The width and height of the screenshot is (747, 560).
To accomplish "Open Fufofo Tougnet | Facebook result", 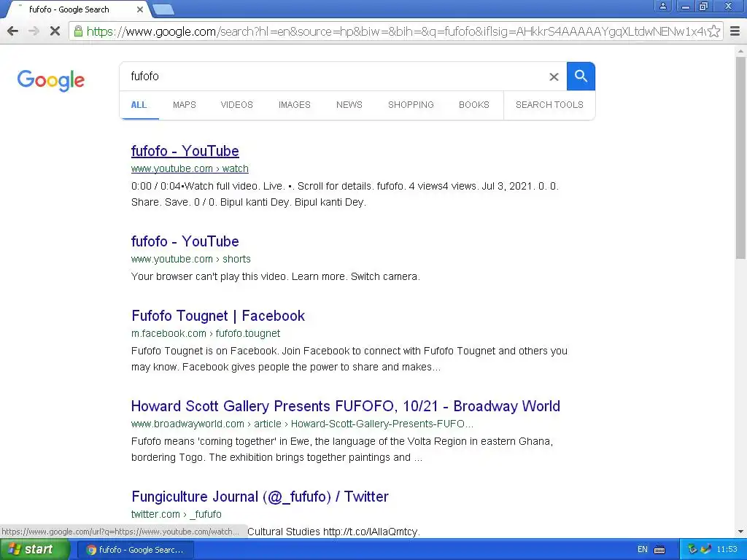I will (217, 316).
